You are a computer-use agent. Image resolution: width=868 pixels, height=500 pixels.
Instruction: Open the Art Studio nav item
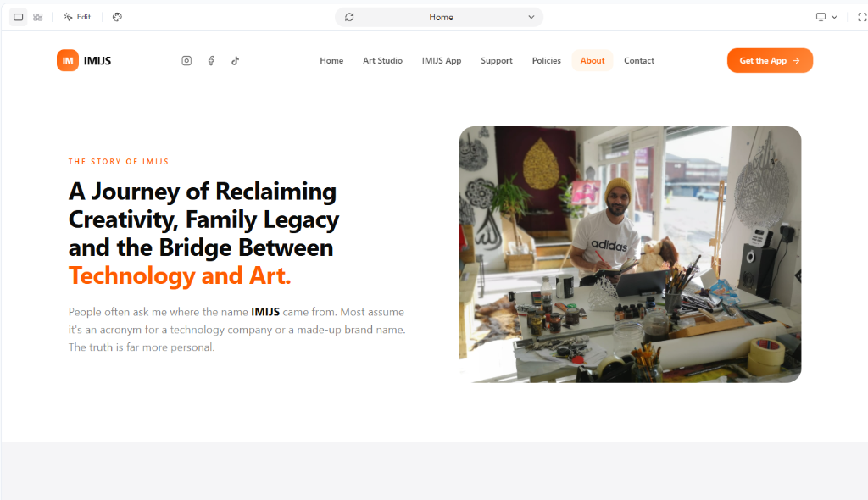pyautogui.click(x=382, y=61)
